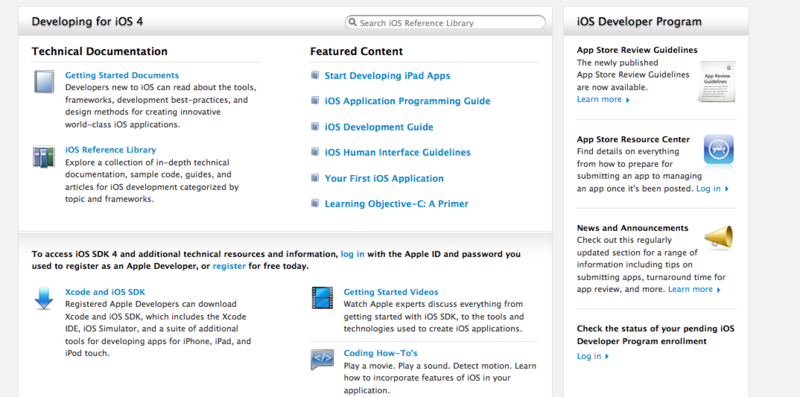Screen dimensions: 800x397
Task: Open iOS Application Programming Guide
Action: click(x=407, y=101)
